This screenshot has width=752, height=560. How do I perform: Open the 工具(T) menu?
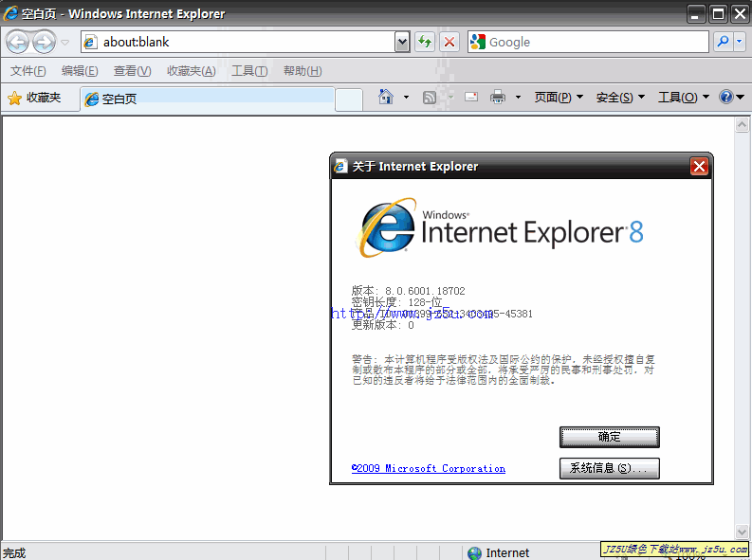pyautogui.click(x=249, y=71)
